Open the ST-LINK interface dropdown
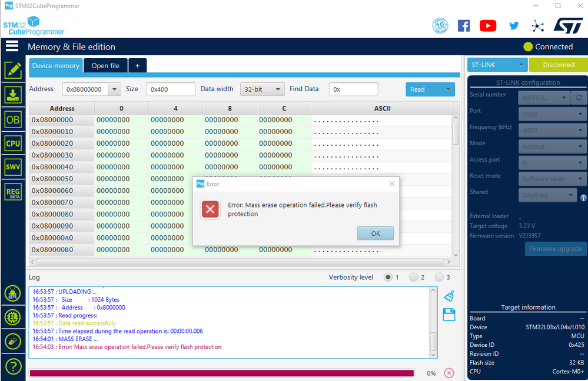 coord(497,65)
